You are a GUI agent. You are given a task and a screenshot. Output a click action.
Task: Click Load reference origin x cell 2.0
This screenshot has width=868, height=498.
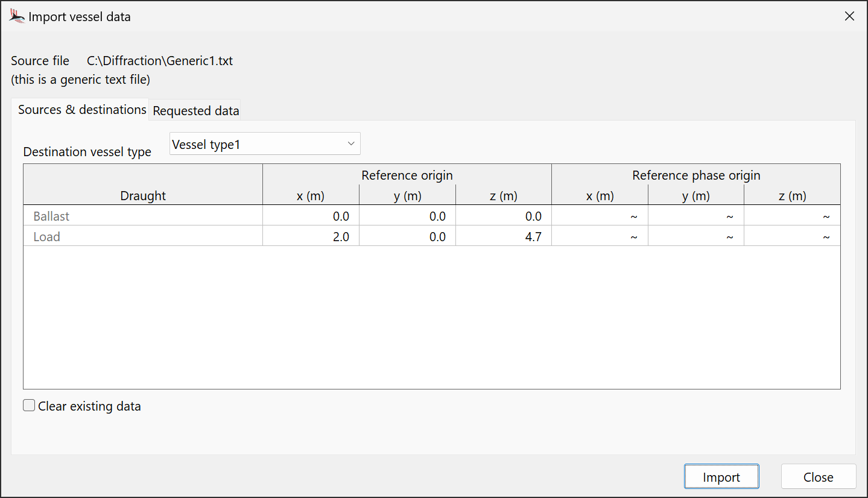tap(311, 237)
